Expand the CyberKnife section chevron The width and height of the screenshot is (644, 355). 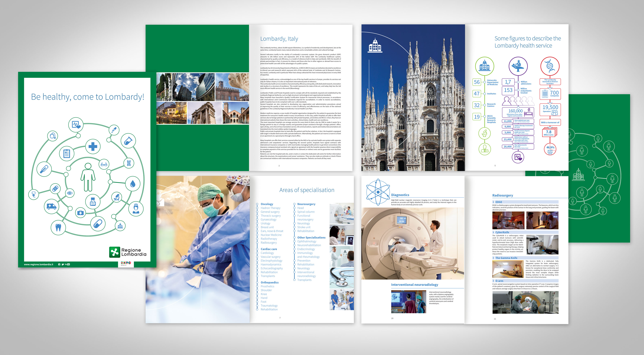(493, 232)
